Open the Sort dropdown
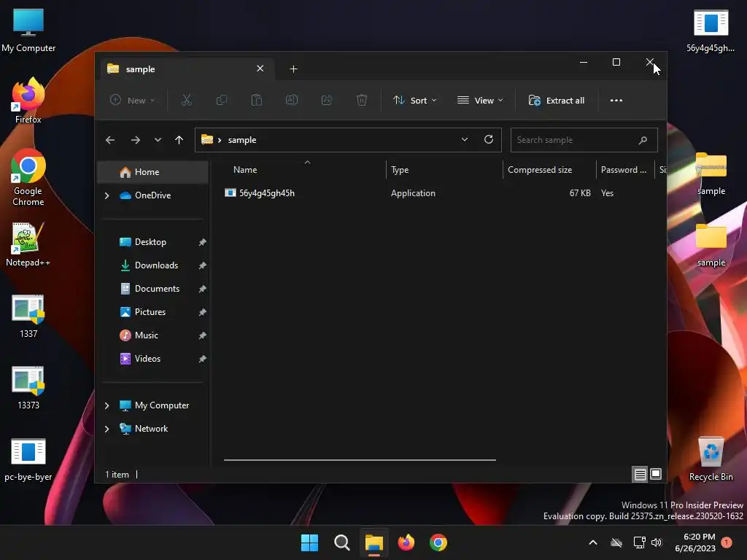Screen dimensions: 747x560 click(414, 101)
